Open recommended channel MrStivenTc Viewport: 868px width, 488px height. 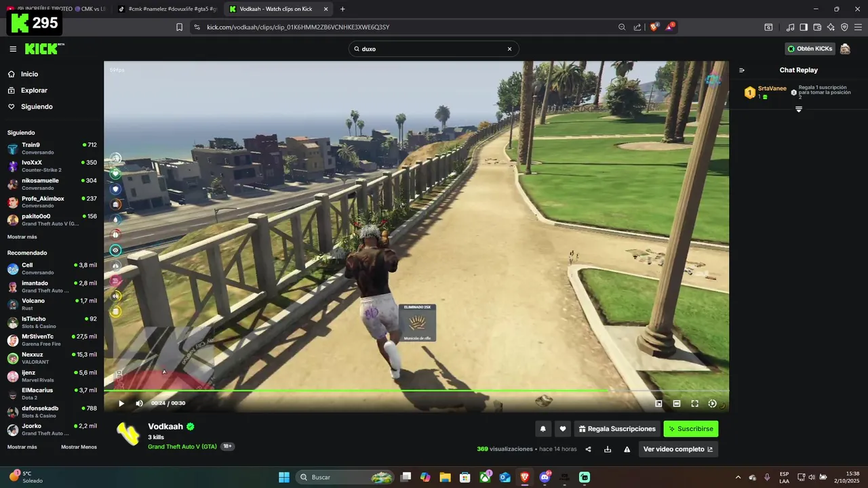52,340
